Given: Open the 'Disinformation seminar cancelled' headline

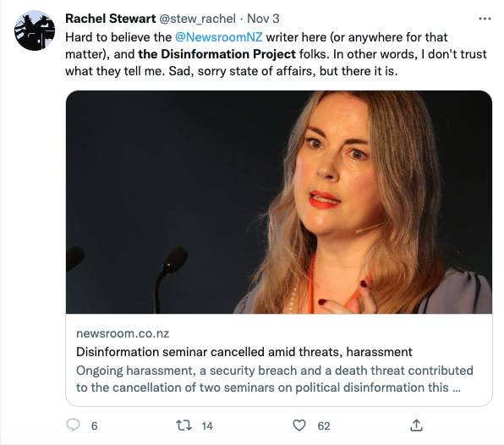Looking at the screenshot, I should 244,352.
